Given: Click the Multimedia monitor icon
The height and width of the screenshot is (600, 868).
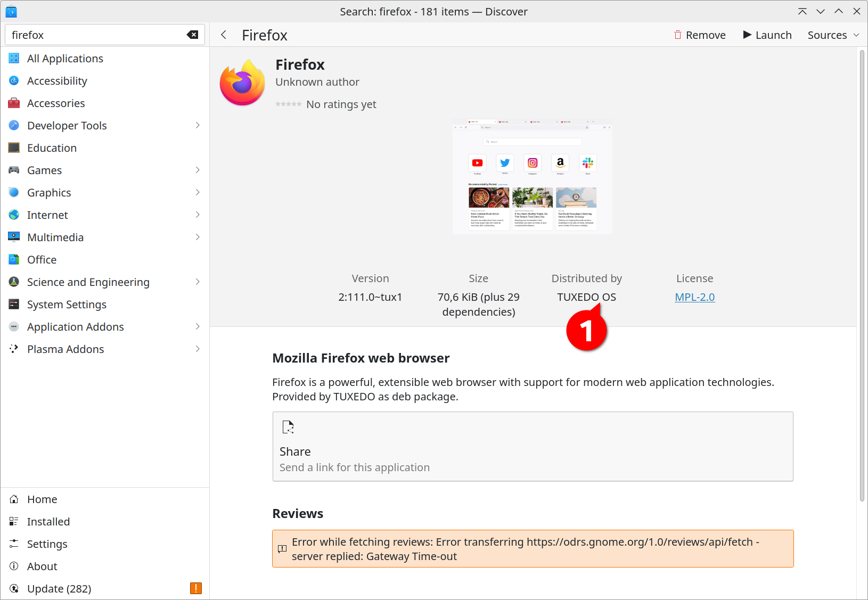Looking at the screenshot, I should coord(14,237).
